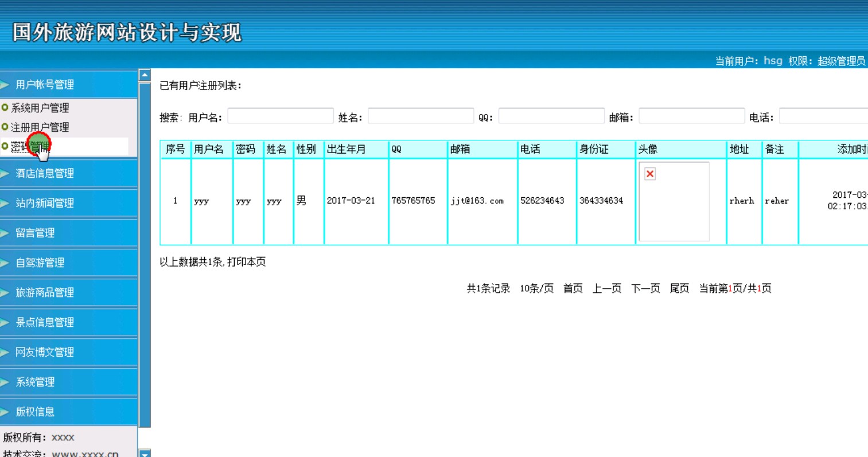Click the green bullet beside 系统用户管理
The height and width of the screenshot is (457, 868).
click(x=5, y=108)
